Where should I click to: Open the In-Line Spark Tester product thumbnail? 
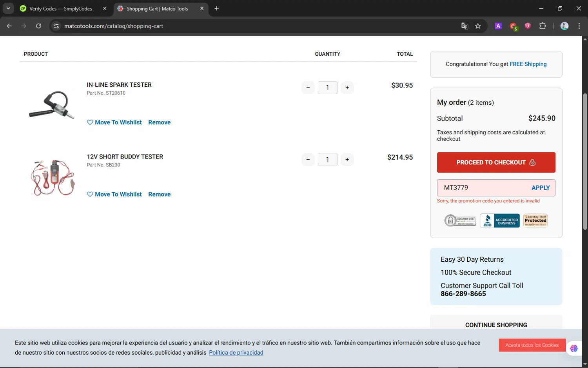pos(52,105)
